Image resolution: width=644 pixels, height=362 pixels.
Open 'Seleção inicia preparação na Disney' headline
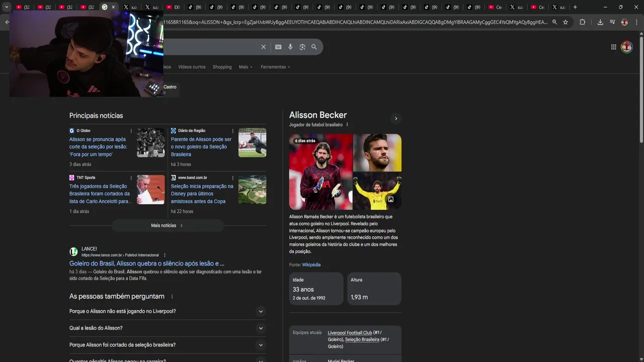coord(202,194)
